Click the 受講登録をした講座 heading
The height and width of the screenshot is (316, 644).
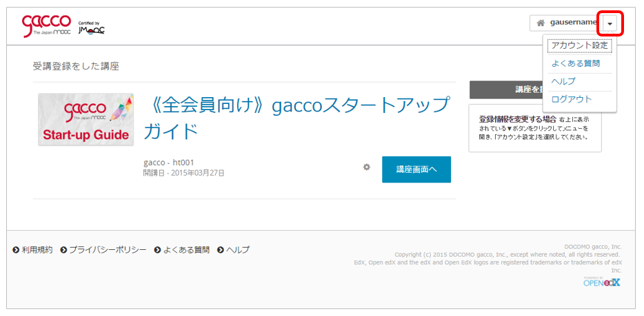click(x=76, y=66)
